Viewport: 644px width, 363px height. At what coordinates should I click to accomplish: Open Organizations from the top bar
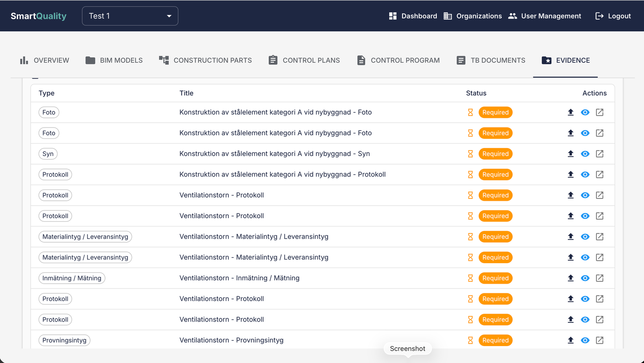coord(473,16)
